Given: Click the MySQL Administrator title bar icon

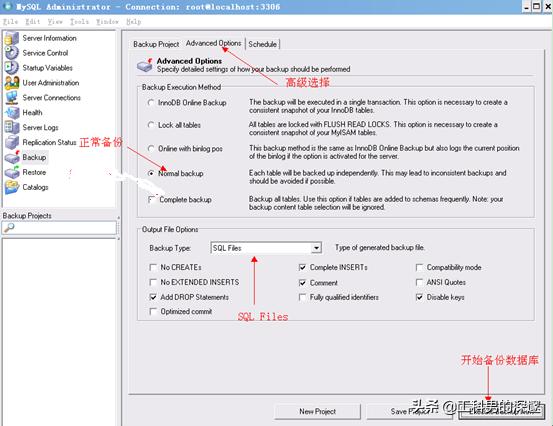Looking at the screenshot, I should [7, 6].
